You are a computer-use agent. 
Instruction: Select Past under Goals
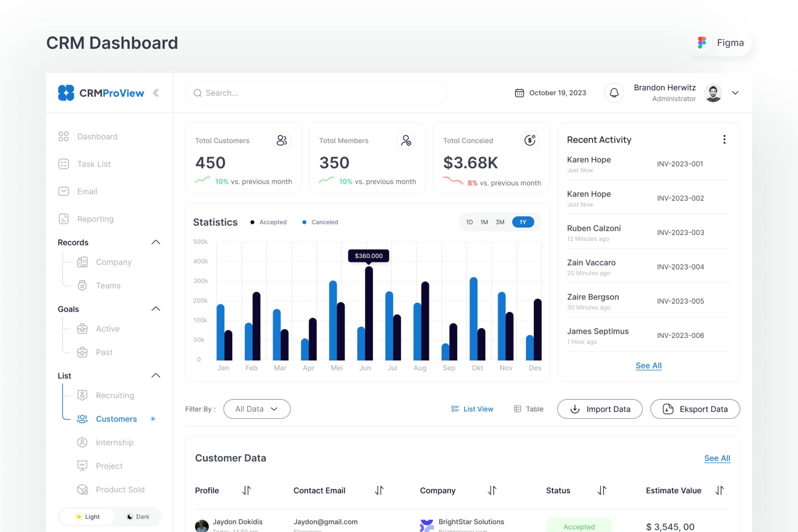[95, 352]
